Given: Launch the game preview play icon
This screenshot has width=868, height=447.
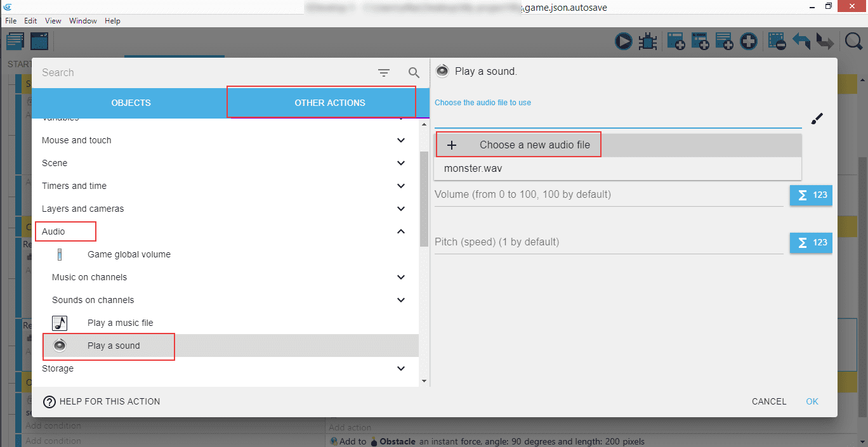Looking at the screenshot, I should 624,42.
